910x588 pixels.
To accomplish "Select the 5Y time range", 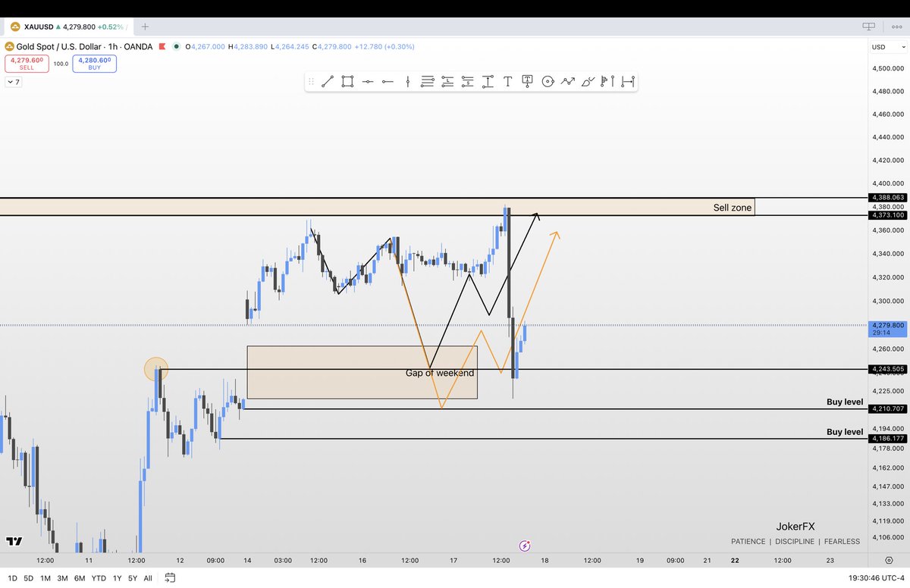I will click(x=133, y=578).
